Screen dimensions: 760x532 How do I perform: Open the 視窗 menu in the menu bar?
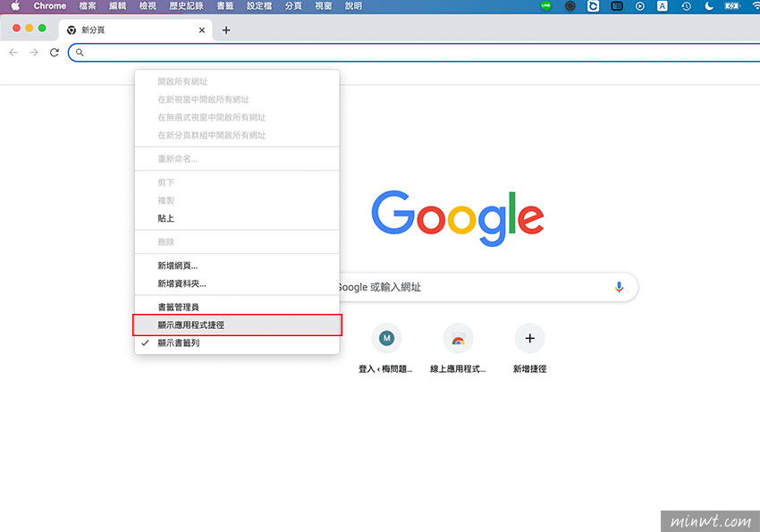coord(324,6)
